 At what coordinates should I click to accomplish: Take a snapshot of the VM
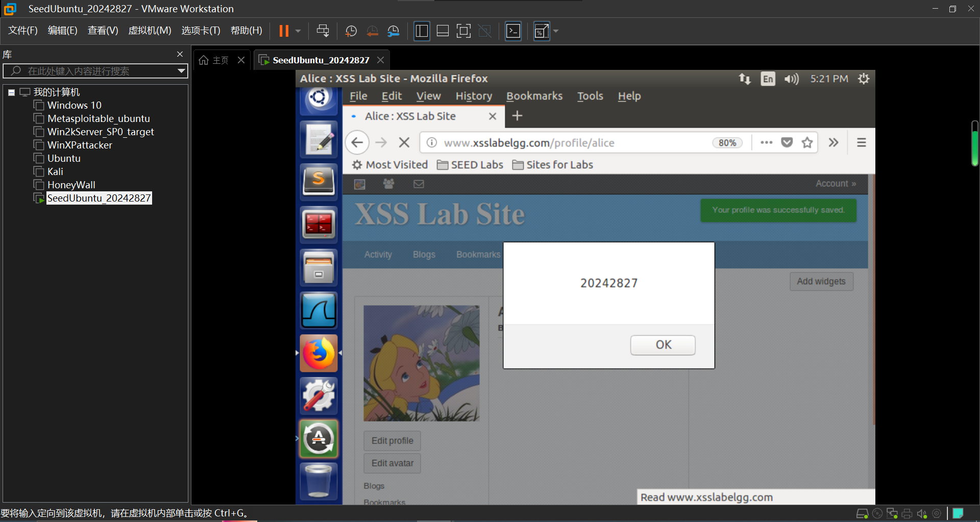point(351,31)
